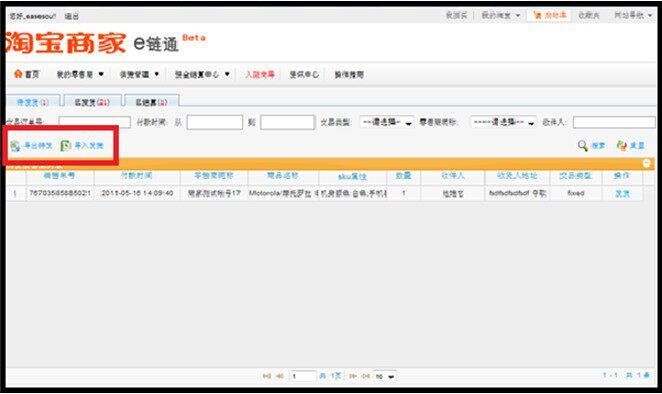Image resolution: width=662 pixels, height=394 pixels.
Task: Open the shopping cart icon in the top bar
Action: (537, 15)
